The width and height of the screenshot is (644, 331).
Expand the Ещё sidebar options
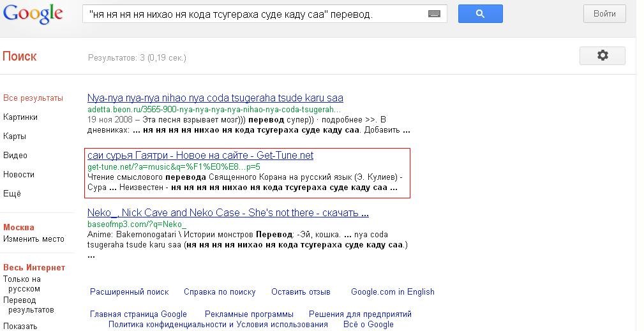pos(12,194)
